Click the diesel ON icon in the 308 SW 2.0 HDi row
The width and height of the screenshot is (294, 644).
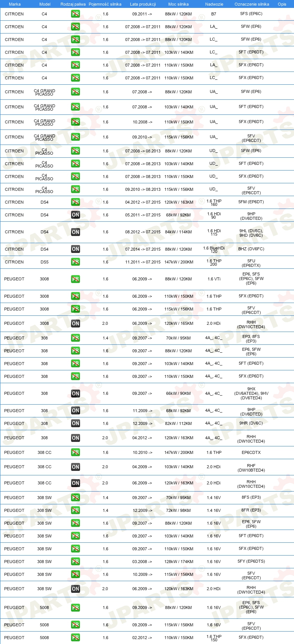coord(76,589)
